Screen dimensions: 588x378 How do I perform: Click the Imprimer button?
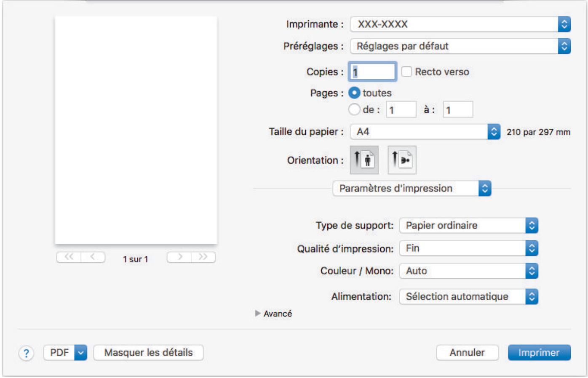coord(539,353)
